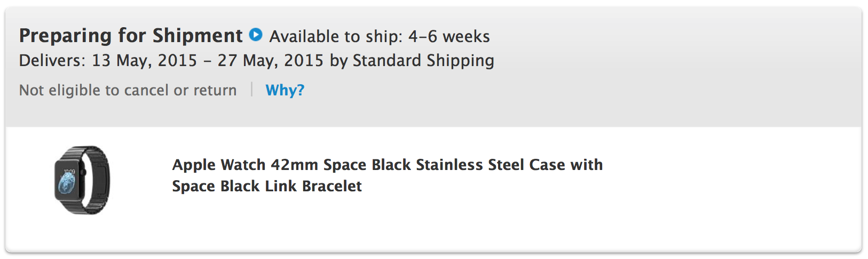Click "Not eligible to cancel or return" notice

tap(128, 90)
